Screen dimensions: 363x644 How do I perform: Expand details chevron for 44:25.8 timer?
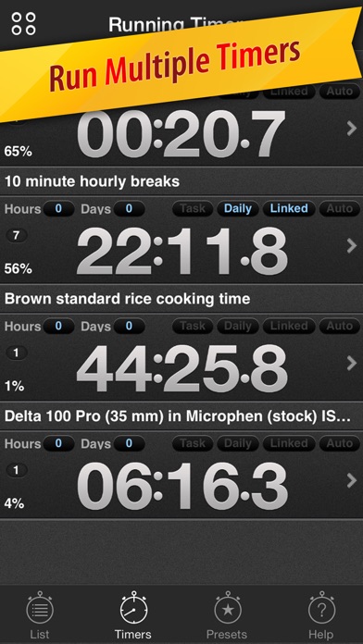point(352,363)
